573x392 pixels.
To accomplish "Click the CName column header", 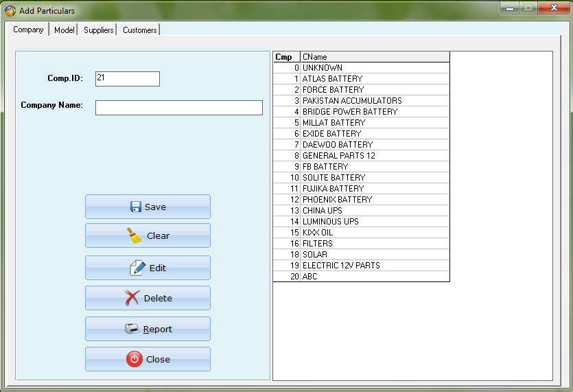I will click(375, 57).
